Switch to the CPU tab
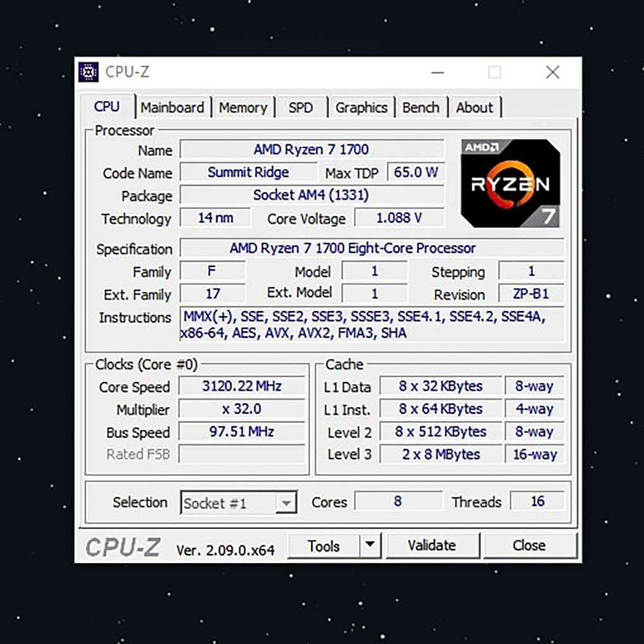 107,106
